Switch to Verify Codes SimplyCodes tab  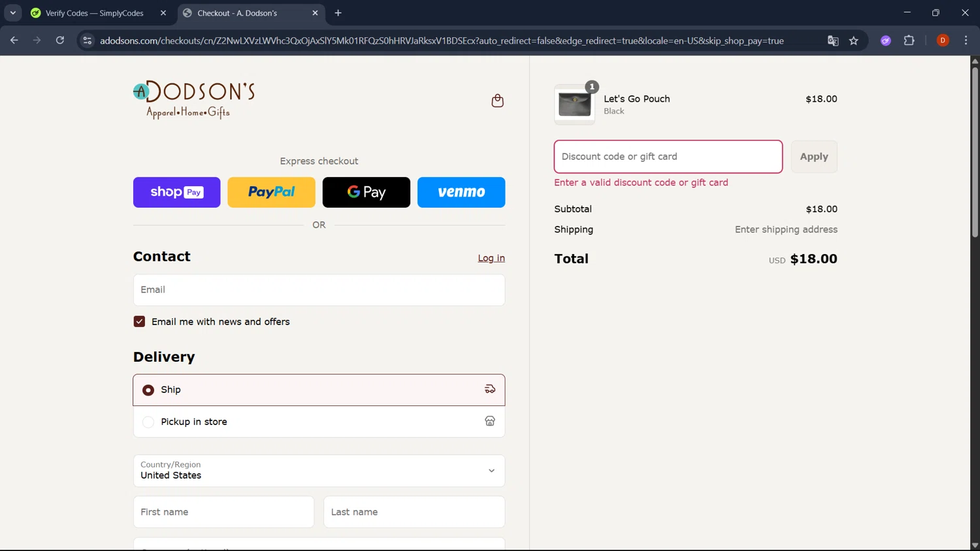click(x=95, y=13)
